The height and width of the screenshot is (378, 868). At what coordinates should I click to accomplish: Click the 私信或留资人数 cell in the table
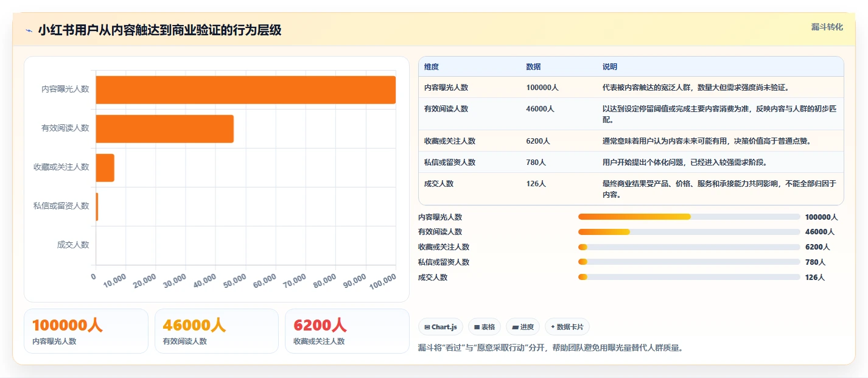450,163
